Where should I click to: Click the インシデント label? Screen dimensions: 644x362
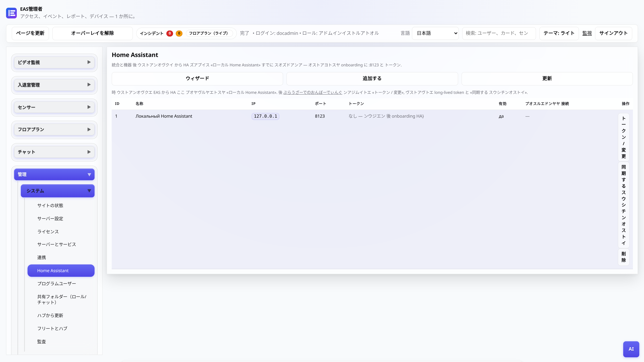tap(151, 33)
